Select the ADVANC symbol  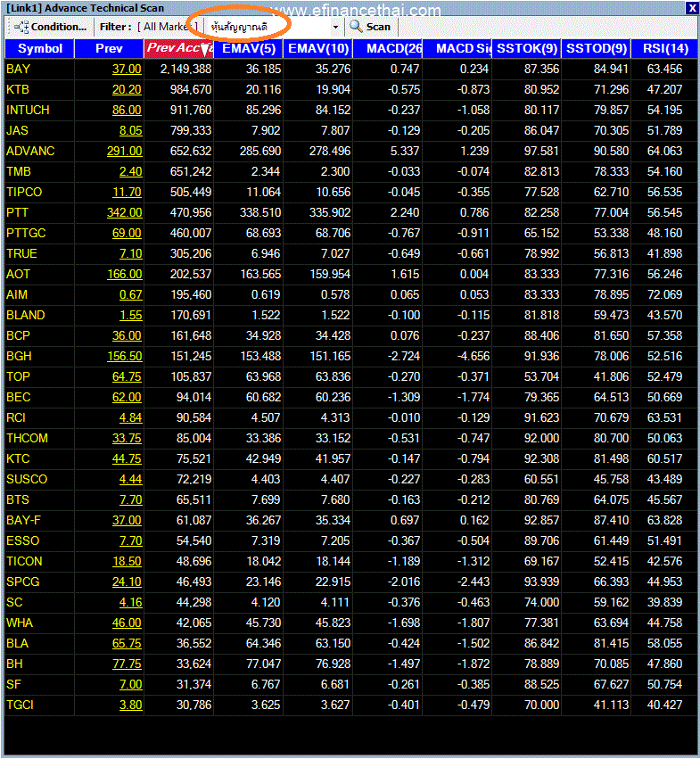pos(30,151)
